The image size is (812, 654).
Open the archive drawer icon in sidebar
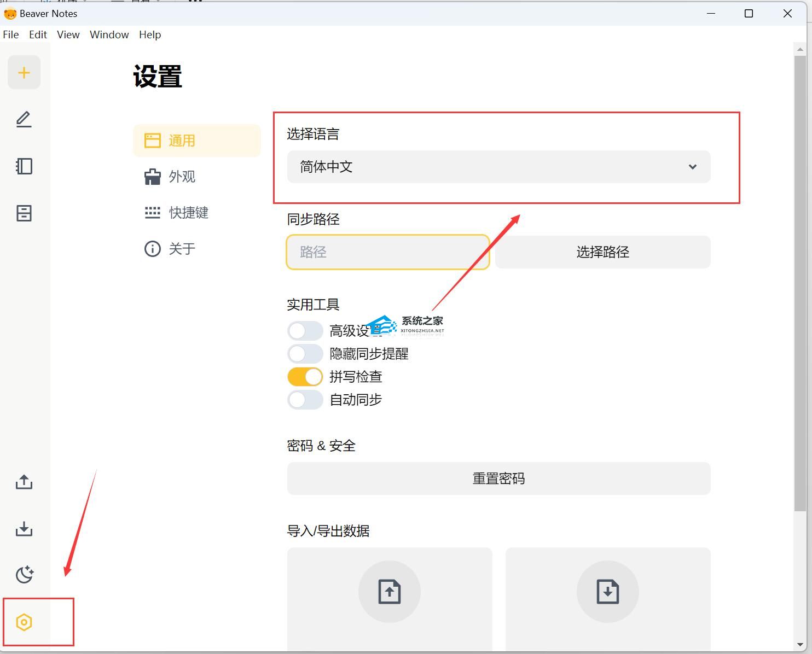coord(24,213)
